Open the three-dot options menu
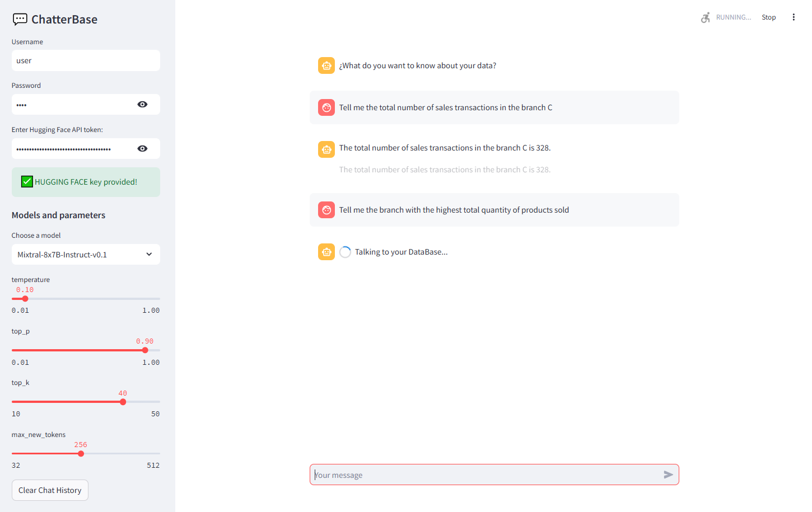812x512 pixels. pyautogui.click(x=794, y=17)
